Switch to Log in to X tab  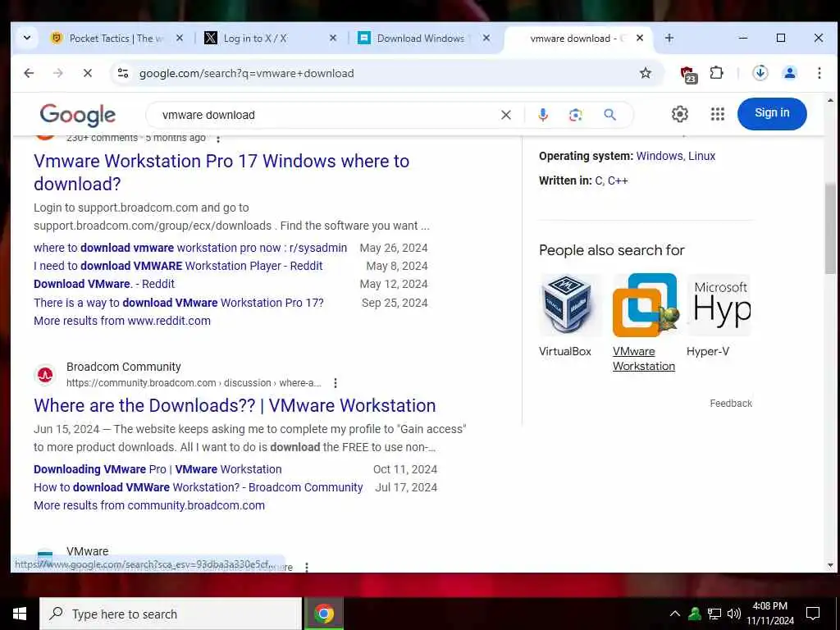tap(269, 38)
